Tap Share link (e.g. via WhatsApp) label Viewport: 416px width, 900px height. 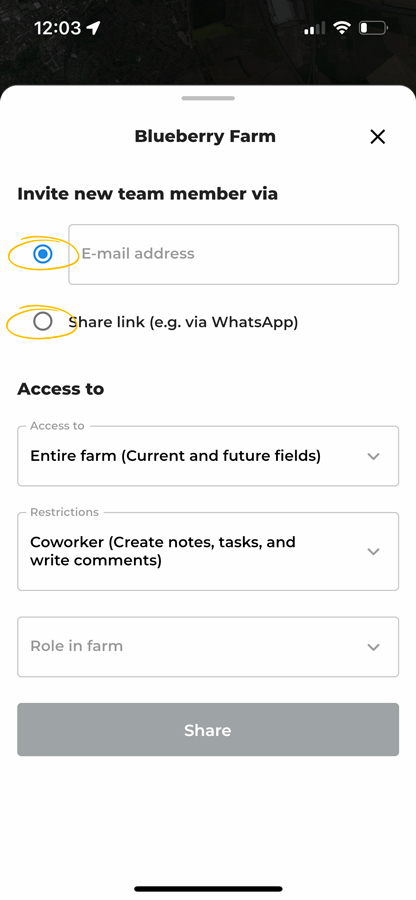point(183,322)
